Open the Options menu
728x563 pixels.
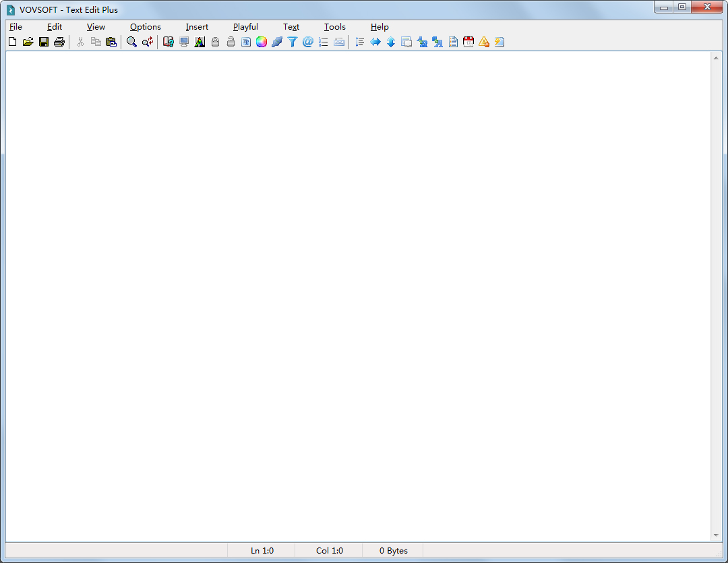(x=146, y=27)
